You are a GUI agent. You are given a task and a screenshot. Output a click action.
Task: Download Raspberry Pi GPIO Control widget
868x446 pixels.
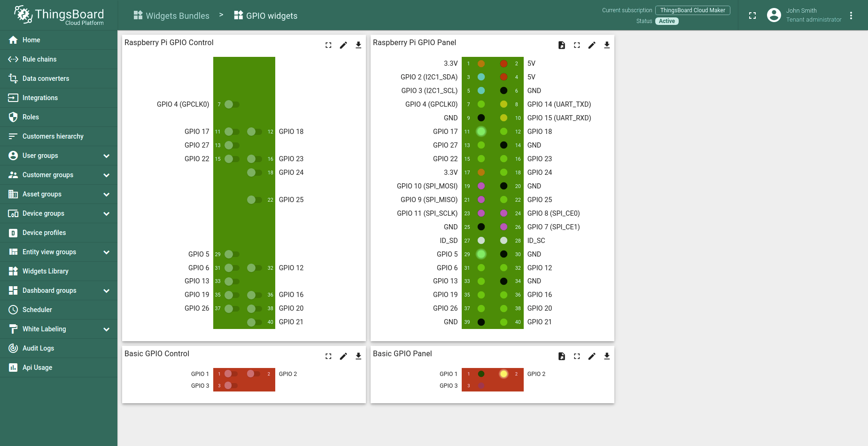[x=358, y=45]
